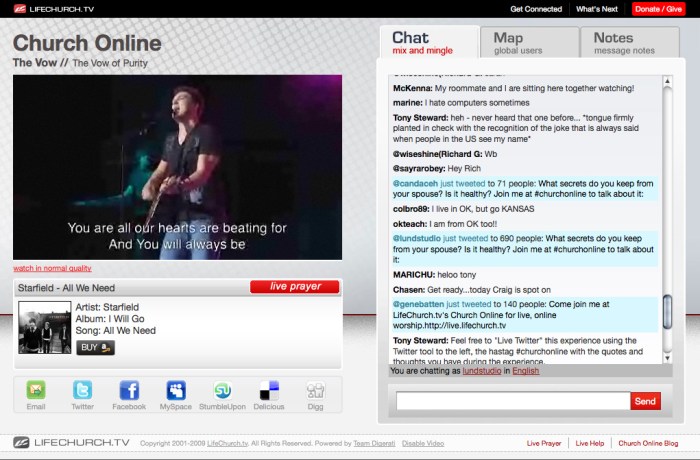Click the Starfield album cover thumbnail
The width and height of the screenshot is (700, 460).
click(x=45, y=327)
